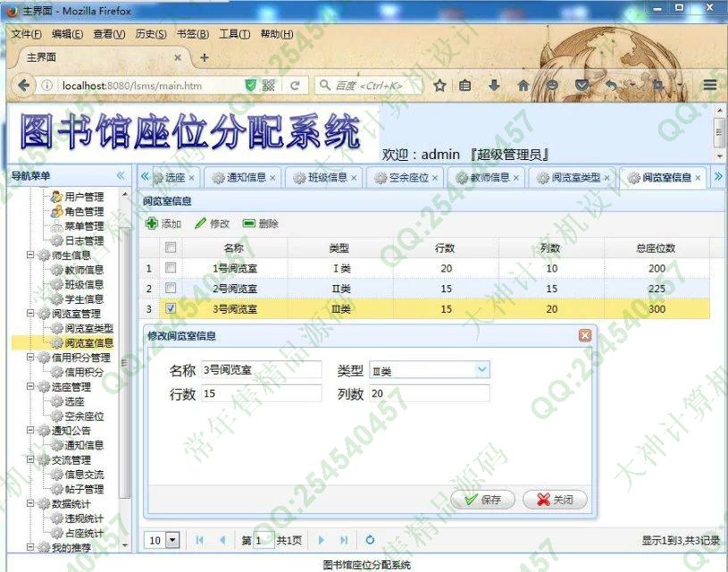
Task: Open the 类型 dropdown in the dialog
Action: (482, 370)
